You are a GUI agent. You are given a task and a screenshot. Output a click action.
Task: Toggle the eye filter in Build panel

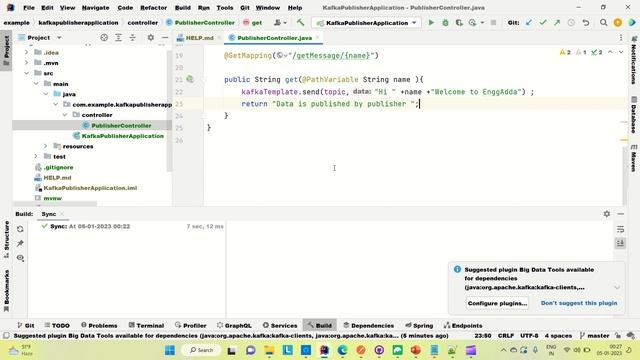(x=20, y=258)
